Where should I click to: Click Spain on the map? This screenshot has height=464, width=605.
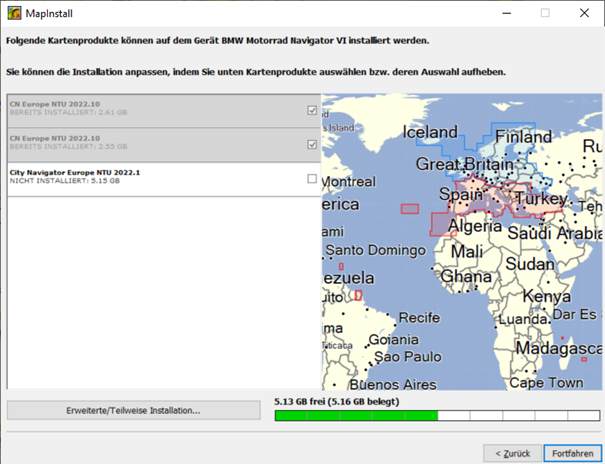coord(461,196)
